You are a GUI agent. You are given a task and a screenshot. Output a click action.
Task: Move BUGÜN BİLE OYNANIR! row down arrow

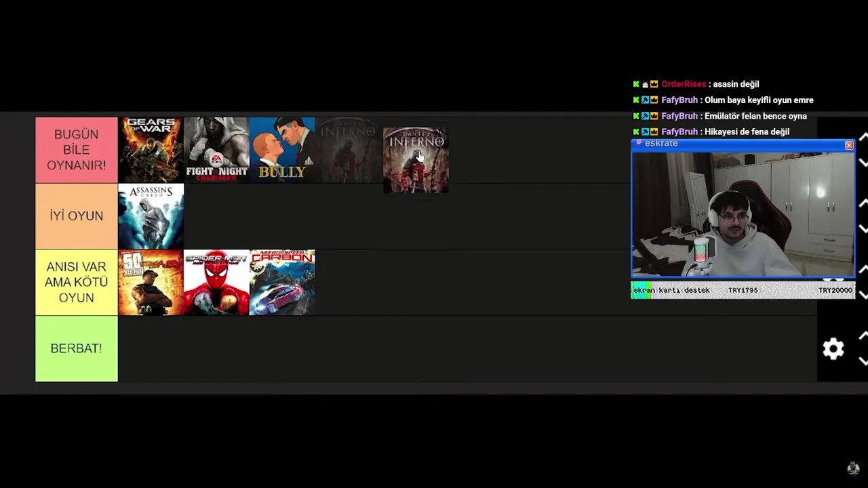pyautogui.click(x=863, y=163)
